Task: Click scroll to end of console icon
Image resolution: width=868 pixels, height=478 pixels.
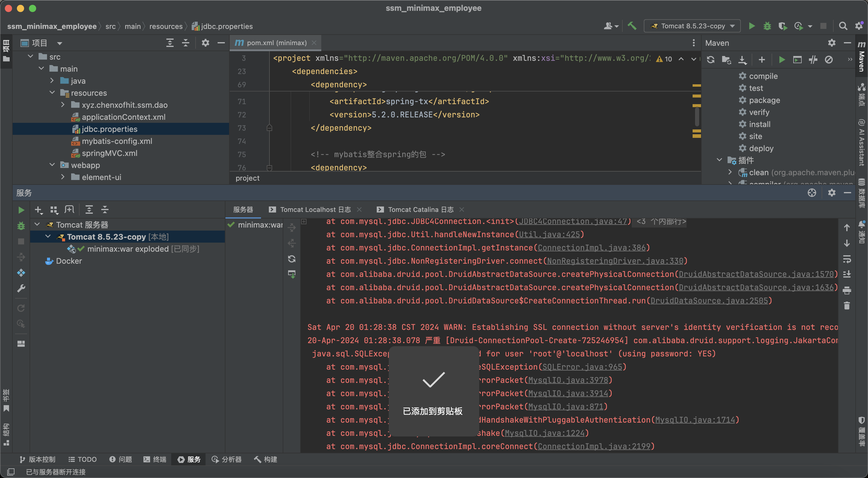Action: pos(846,274)
